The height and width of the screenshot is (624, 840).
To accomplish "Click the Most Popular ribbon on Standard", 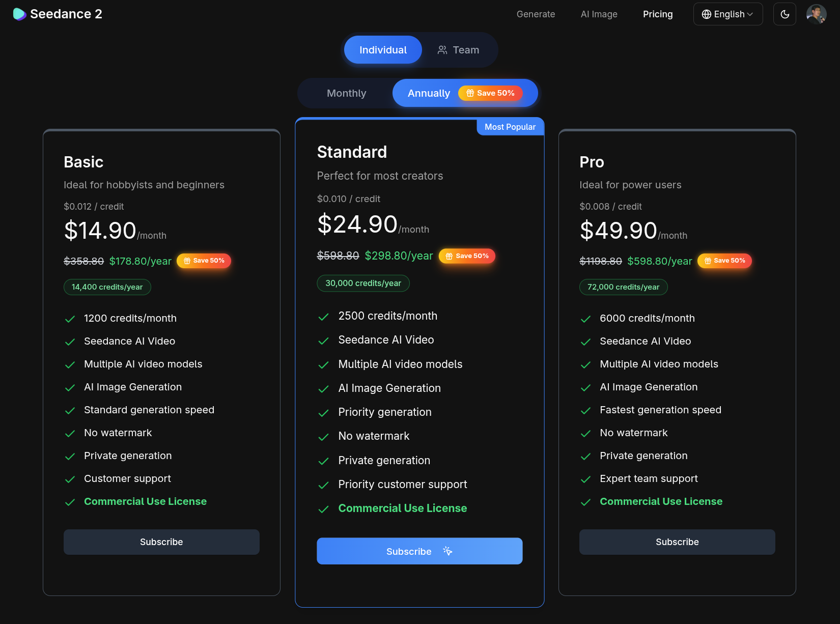I will pyautogui.click(x=510, y=126).
